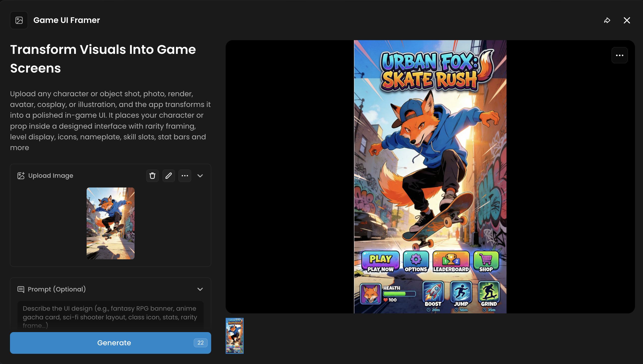Click the Prompt section chat icon

(x=21, y=289)
